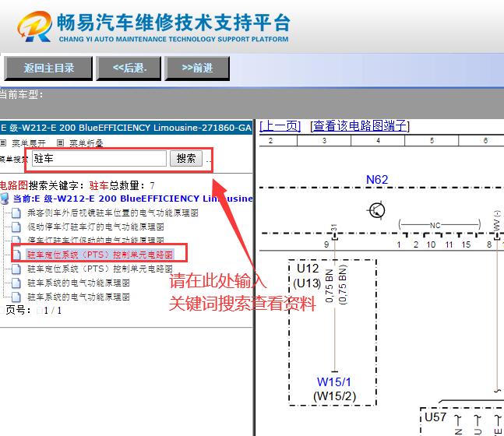Click the 0,75 BN wire label
This screenshot has width=504, height=436.
click(x=330, y=286)
